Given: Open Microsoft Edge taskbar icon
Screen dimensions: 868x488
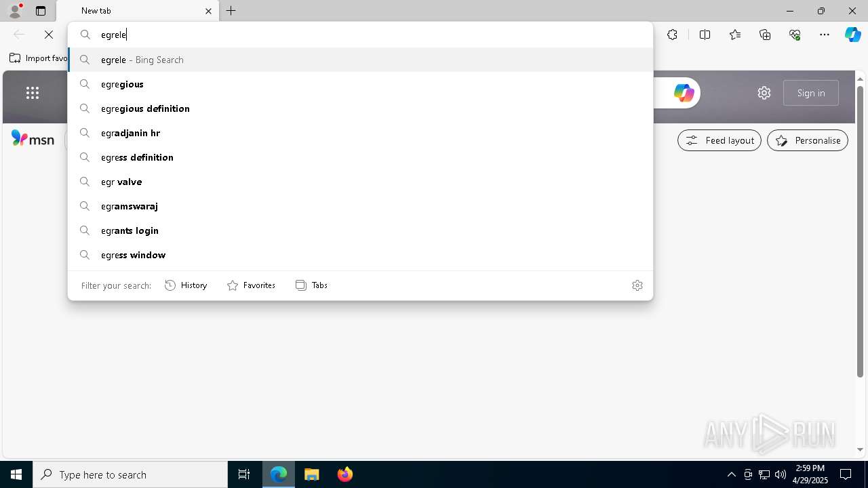Looking at the screenshot, I should click(279, 474).
